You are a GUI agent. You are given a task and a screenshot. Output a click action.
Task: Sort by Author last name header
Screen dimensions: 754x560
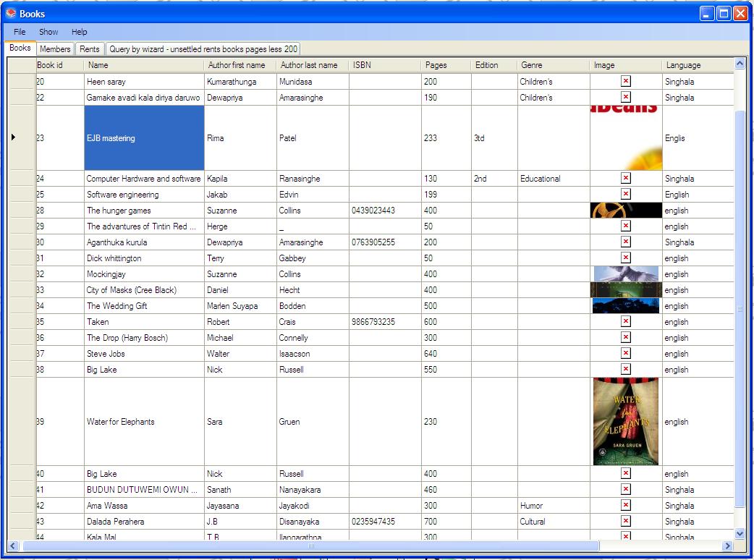coord(313,65)
